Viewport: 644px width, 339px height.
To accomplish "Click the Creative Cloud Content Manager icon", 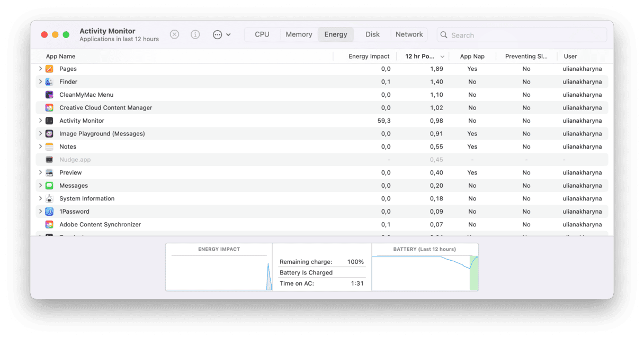I will (x=49, y=108).
